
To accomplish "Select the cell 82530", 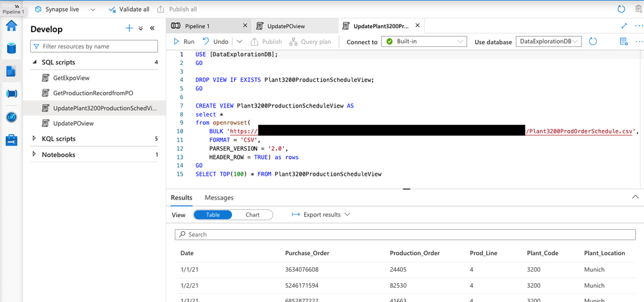I will tap(398, 285).
